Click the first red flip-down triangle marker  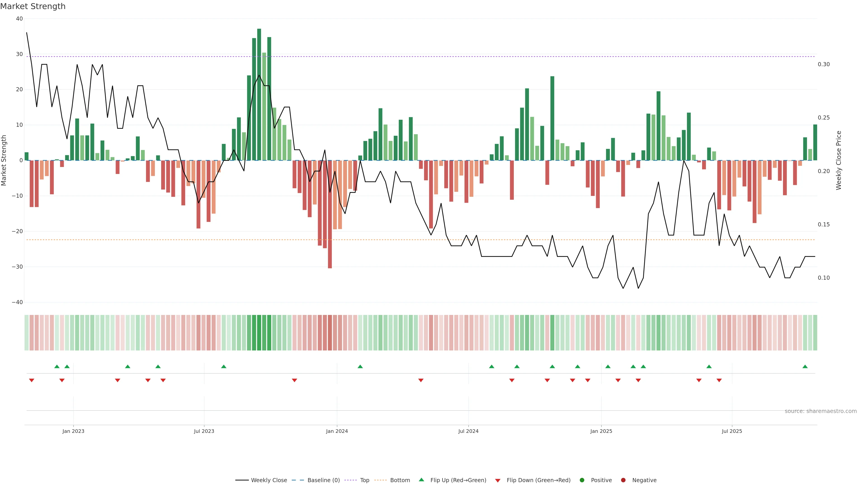[32, 380]
